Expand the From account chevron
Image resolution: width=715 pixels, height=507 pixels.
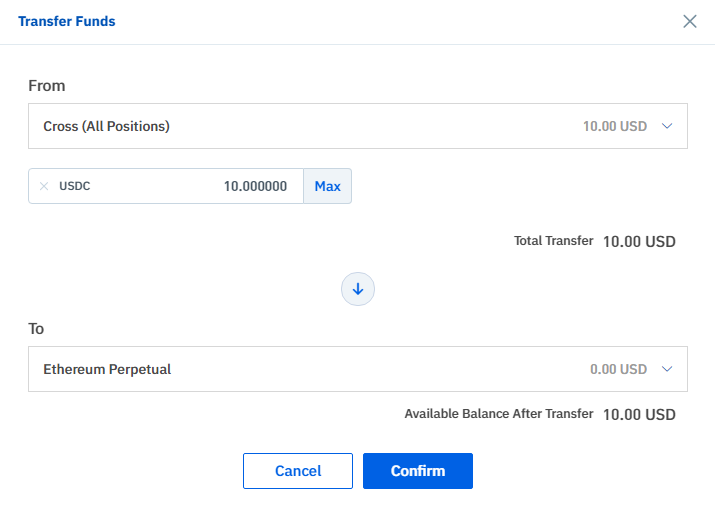click(x=667, y=126)
